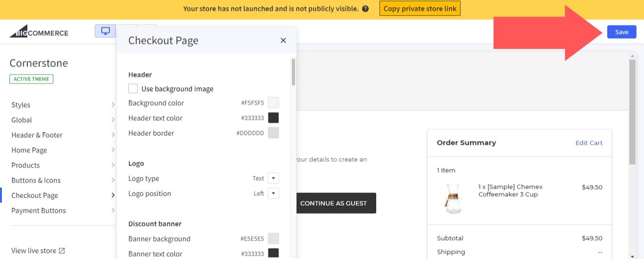Image resolution: width=644 pixels, height=259 pixels.
Task: Expand the Global settings section
Action: click(x=22, y=120)
